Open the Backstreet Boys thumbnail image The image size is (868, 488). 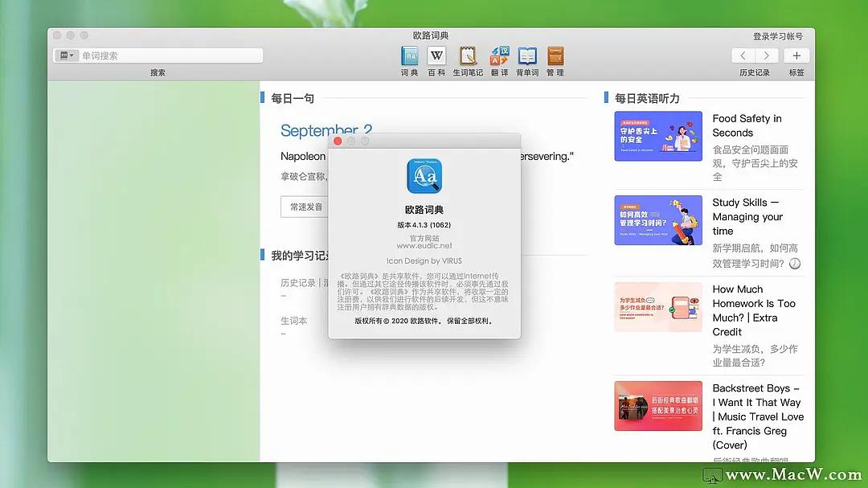[x=658, y=406]
